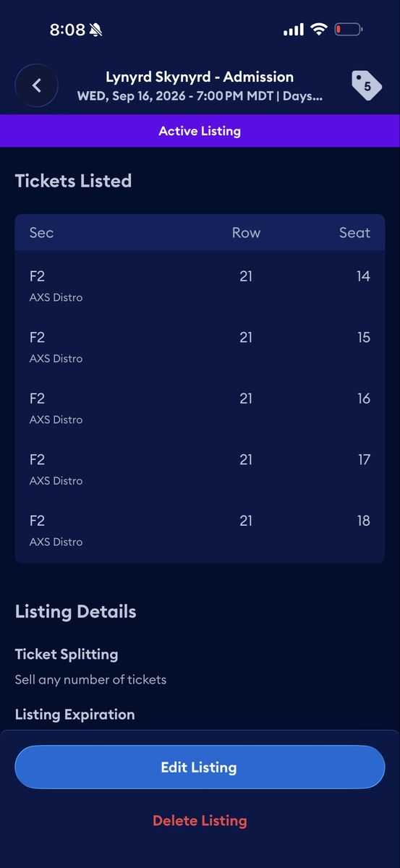Tap the silent mode bell icon

point(96,30)
